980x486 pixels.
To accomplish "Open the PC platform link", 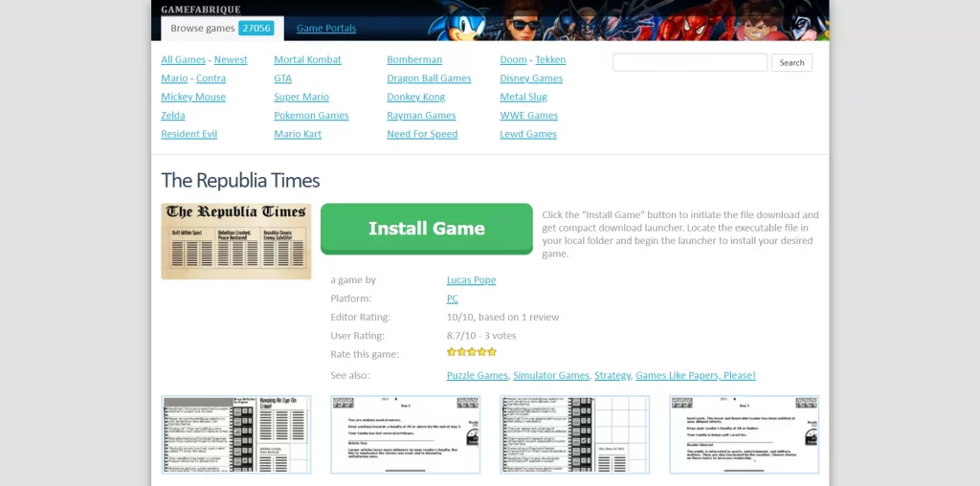I will 453,298.
